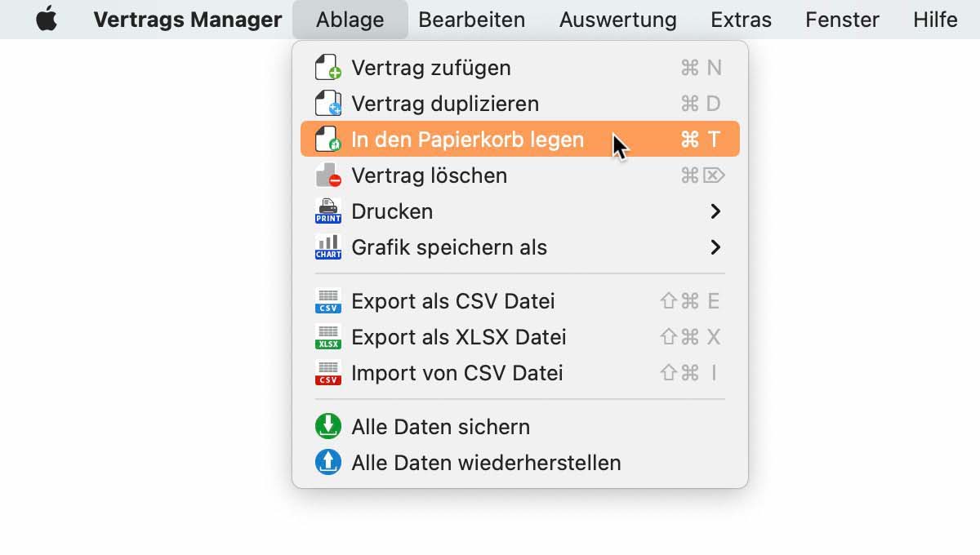Click the duplicate contract icon
The image size is (980, 555).
point(327,104)
